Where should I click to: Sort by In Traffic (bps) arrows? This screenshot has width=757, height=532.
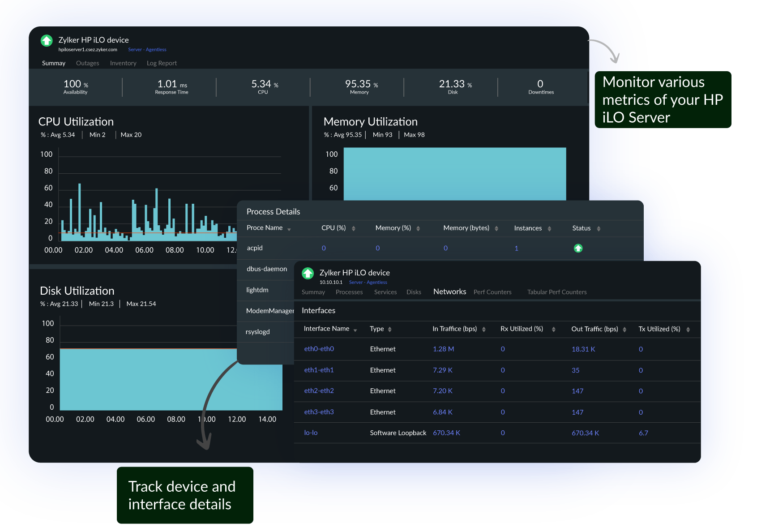483,330
